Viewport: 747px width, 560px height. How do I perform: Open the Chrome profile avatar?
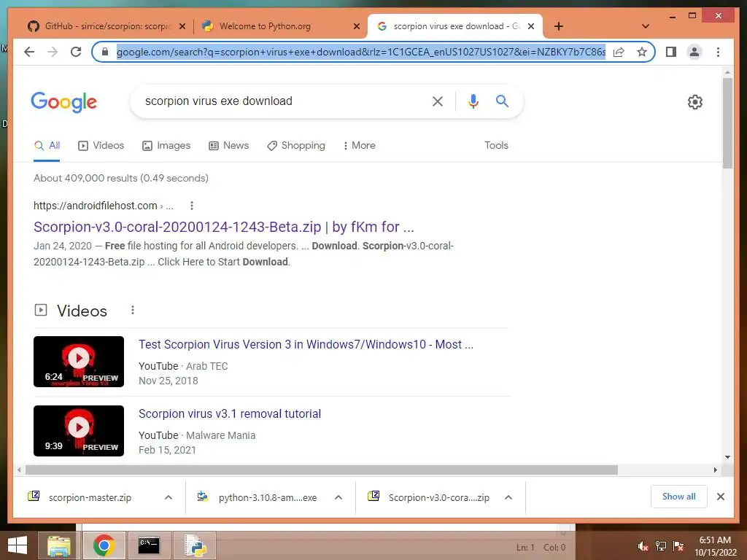[x=694, y=52]
